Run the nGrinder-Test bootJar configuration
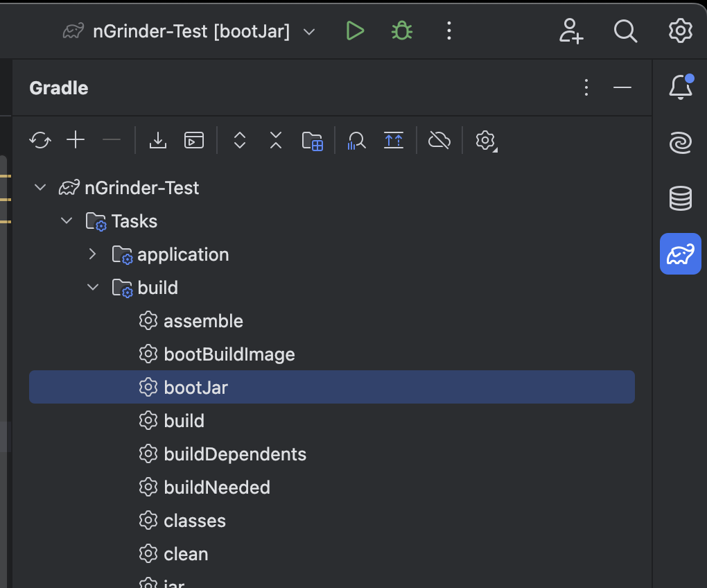Viewport: 707px width, 588px height. click(x=355, y=31)
